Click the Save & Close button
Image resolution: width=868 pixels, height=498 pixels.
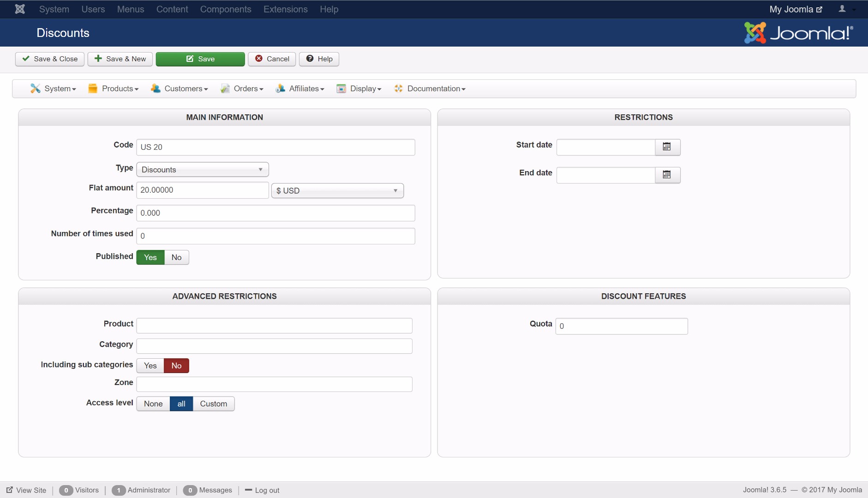[x=50, y=59]
